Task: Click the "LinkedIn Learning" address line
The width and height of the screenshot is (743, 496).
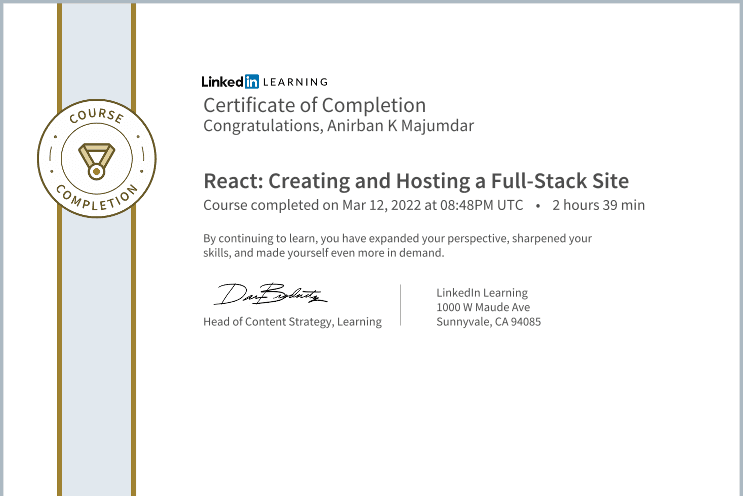Action: (482, 293)
